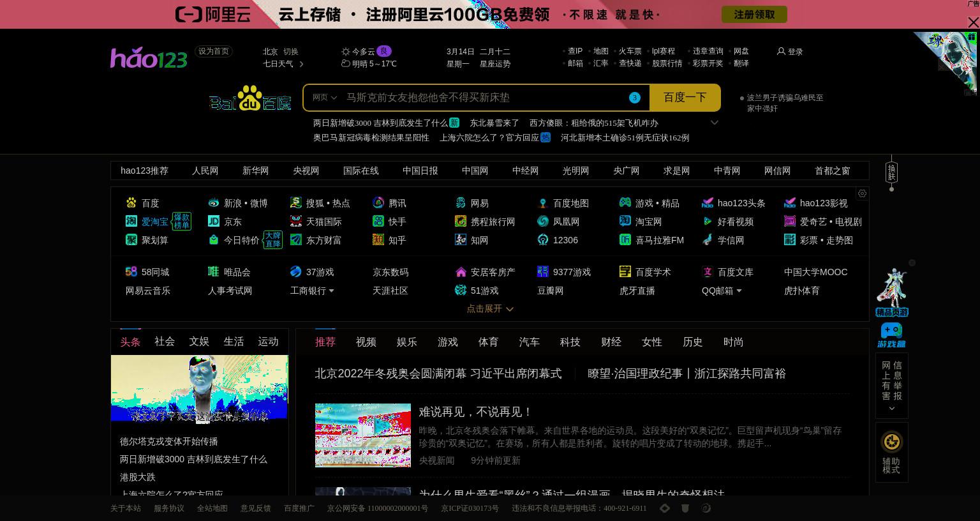The height and width of the screenshot is (521, 980).
Task: Switch to the 社会 news tab
Action: 165,342
